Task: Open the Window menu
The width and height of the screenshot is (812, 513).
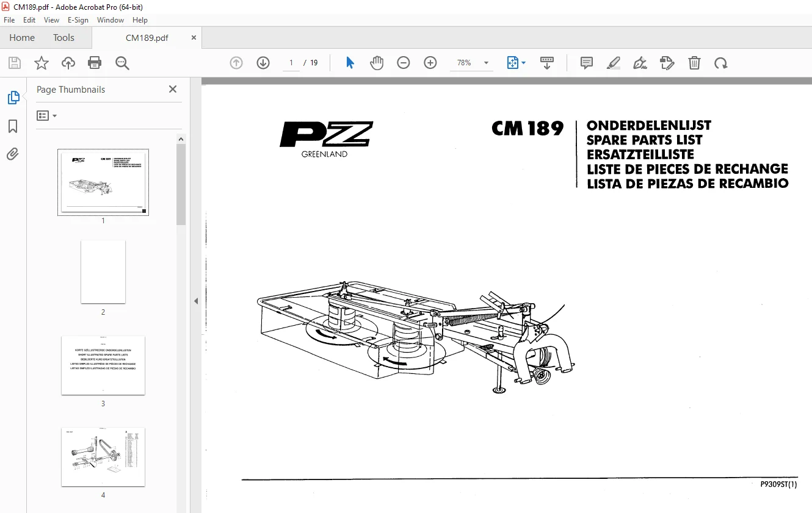Action: tap(111, 20)
